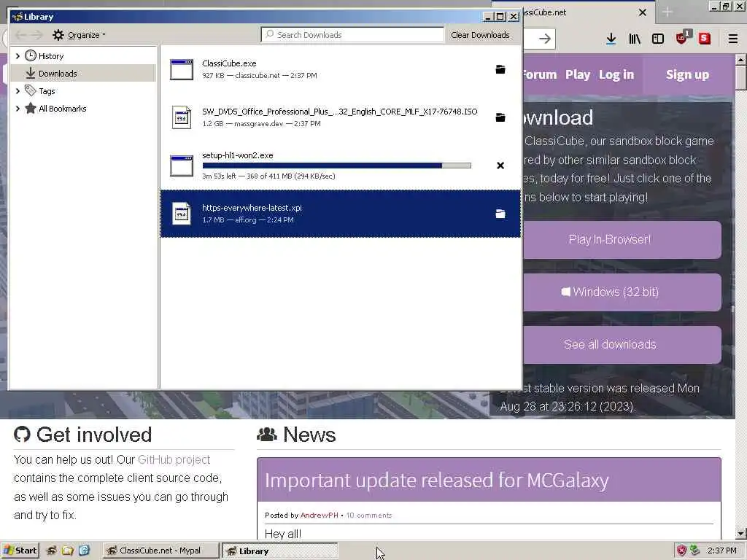Click the red shield tray icon
Screen dimensions: 747x560
(682, 551)
